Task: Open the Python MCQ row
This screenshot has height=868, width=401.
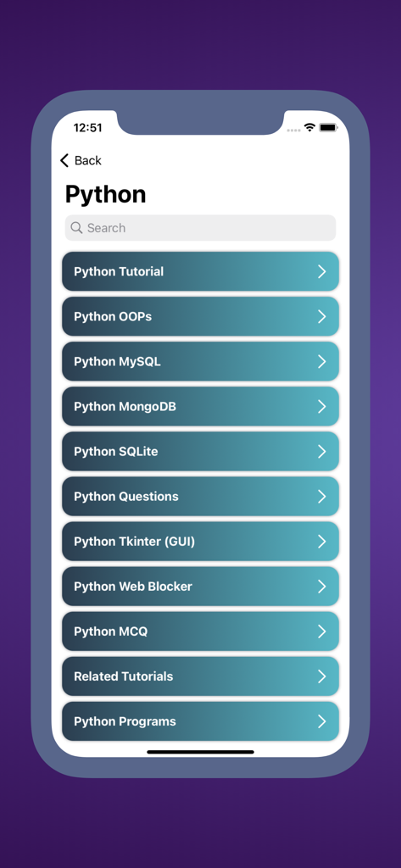Action: click(x=200, y=631)
